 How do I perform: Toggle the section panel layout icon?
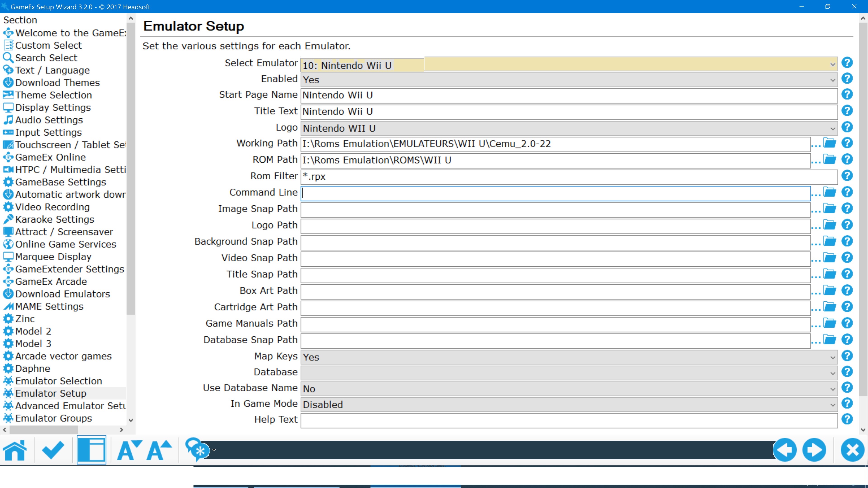pyautogui.click(x=91, y=450)
